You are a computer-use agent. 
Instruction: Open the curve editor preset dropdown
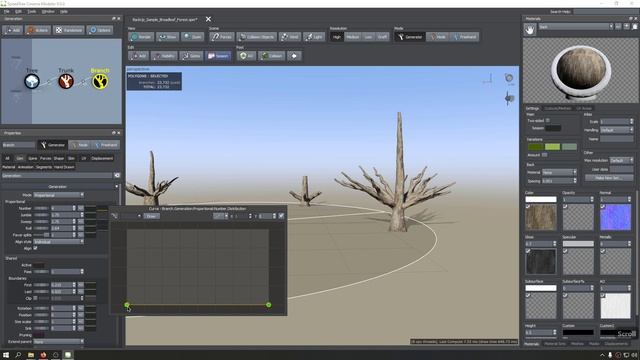point(131,216)
